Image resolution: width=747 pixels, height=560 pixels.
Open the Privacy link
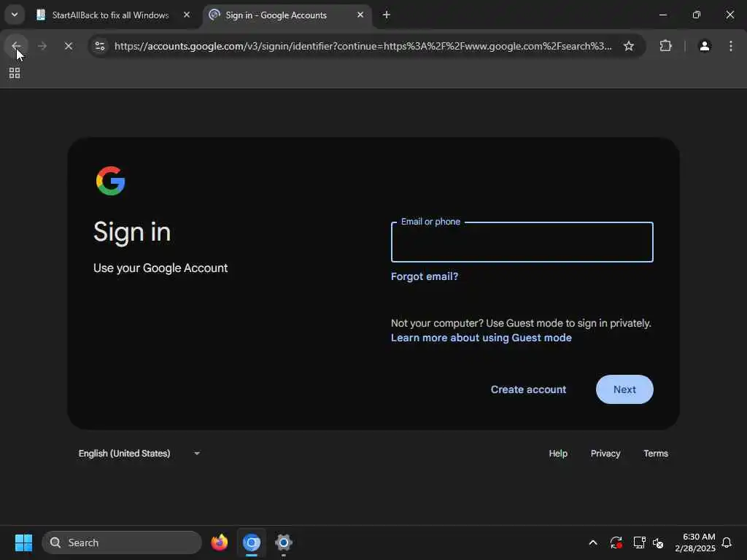pos(605,454)
